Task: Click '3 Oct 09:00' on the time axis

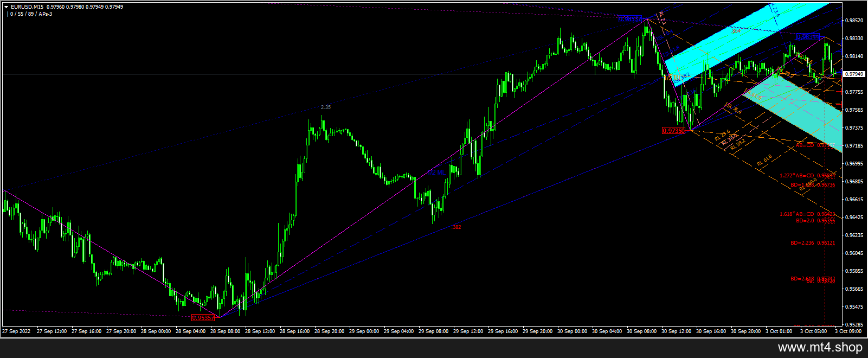Action: point(848,331)
